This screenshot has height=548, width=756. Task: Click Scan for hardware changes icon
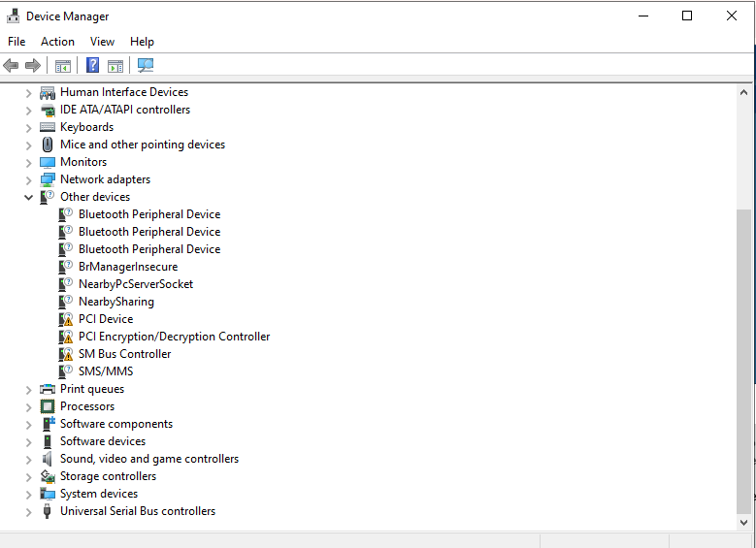[x=146, y=65]
